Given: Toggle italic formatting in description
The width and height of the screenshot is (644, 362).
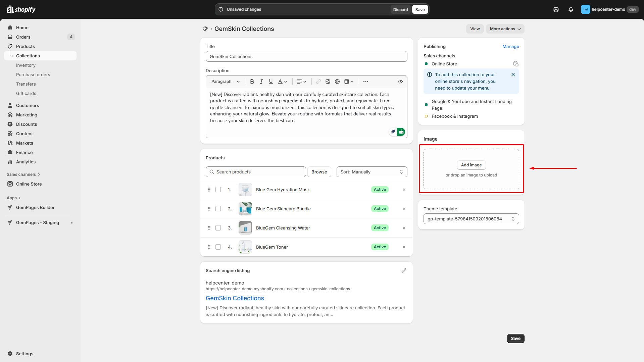Looking at the screenshot, I should coord(261,82).
